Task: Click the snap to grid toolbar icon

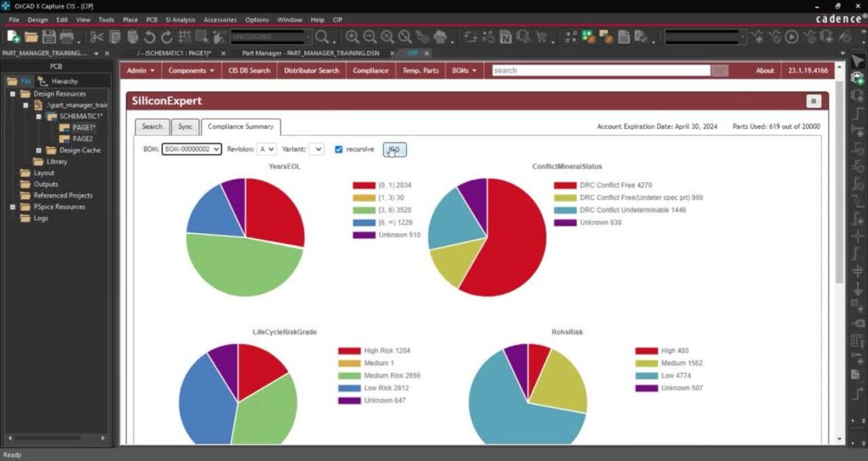Action: click(184, 37)
